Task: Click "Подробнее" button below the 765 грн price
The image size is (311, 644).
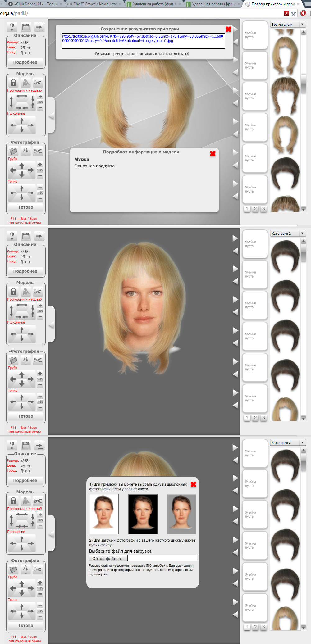Action: pos(25,62)
